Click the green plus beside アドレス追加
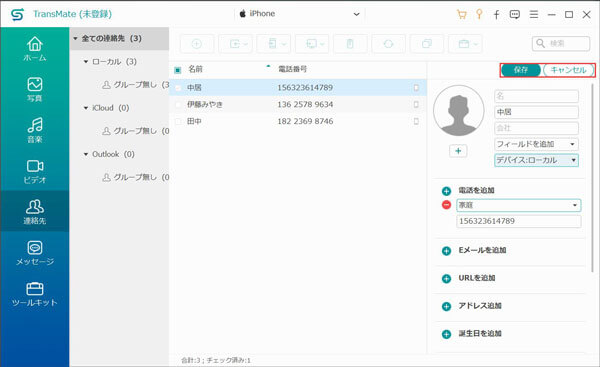 pyautogui.click(x=446, y=306)
